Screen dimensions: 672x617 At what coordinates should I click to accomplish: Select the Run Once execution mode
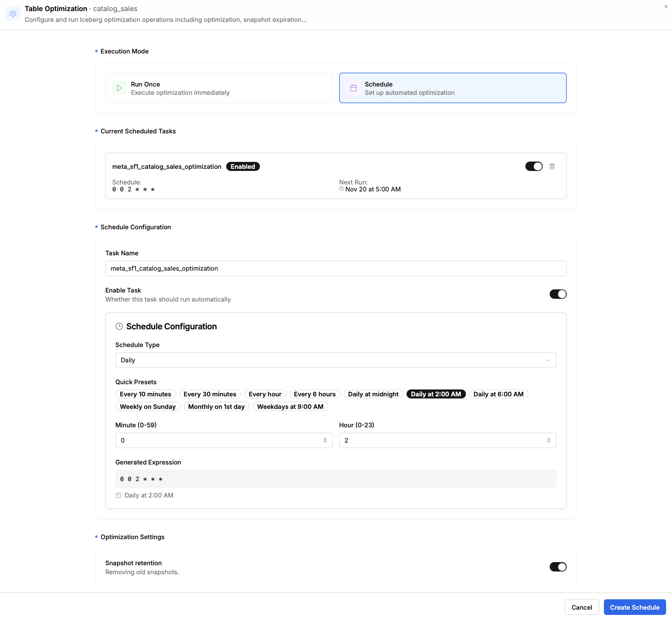click(x=219, y=88)
